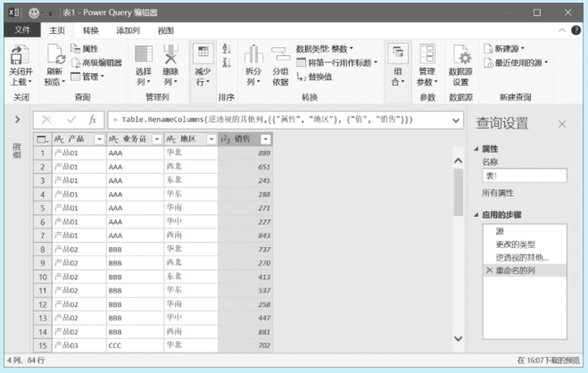Click the 所有属性 link
The image size is (588, 373).
pos(498,193)
